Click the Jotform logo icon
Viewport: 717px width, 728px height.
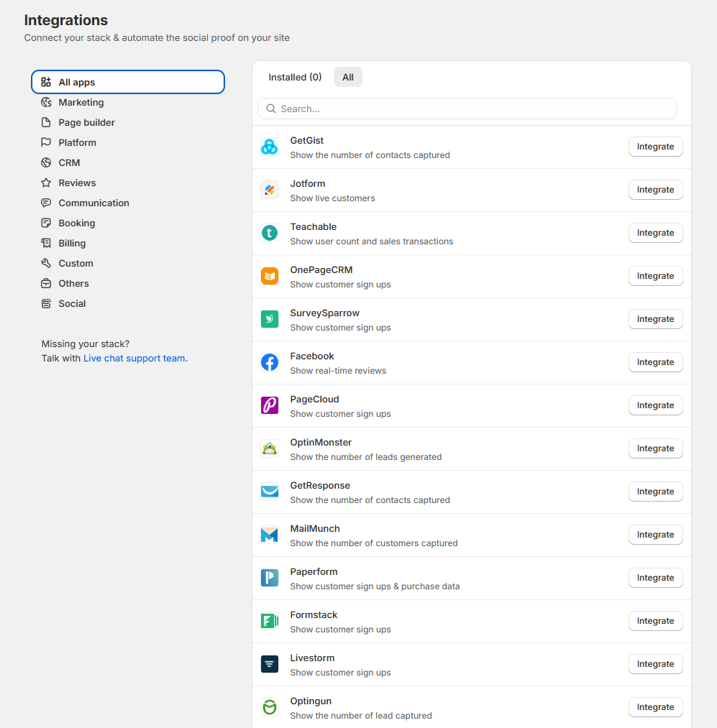[269, 190]
